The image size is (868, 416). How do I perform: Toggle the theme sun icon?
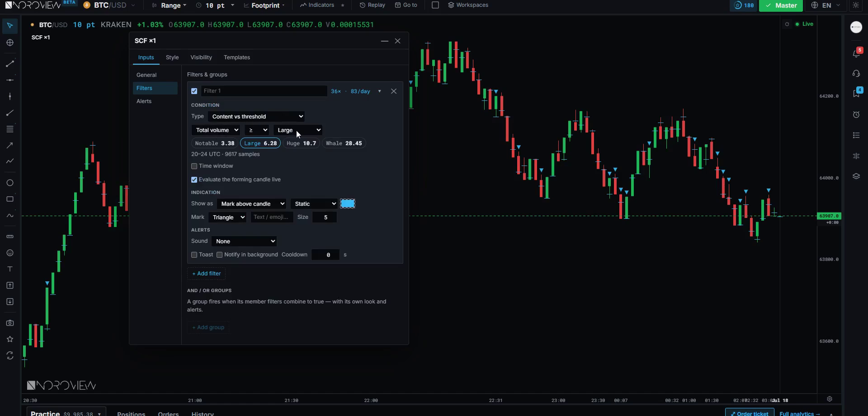click(x=856, y=5)
